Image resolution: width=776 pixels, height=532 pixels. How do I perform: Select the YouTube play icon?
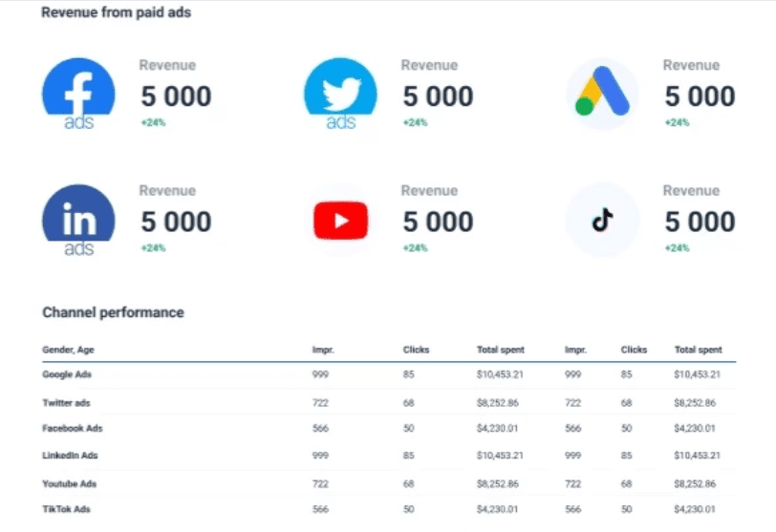340,222
